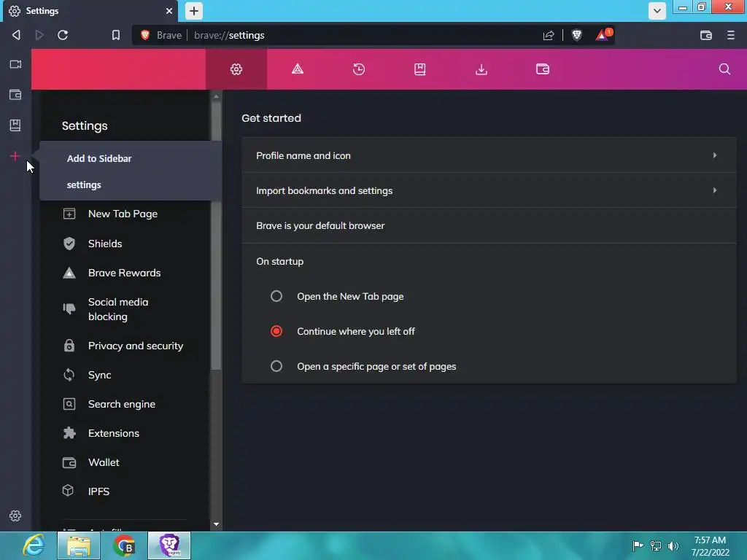
Task: Click the plus add-to-sidebar icon
Action: (15, 156)
